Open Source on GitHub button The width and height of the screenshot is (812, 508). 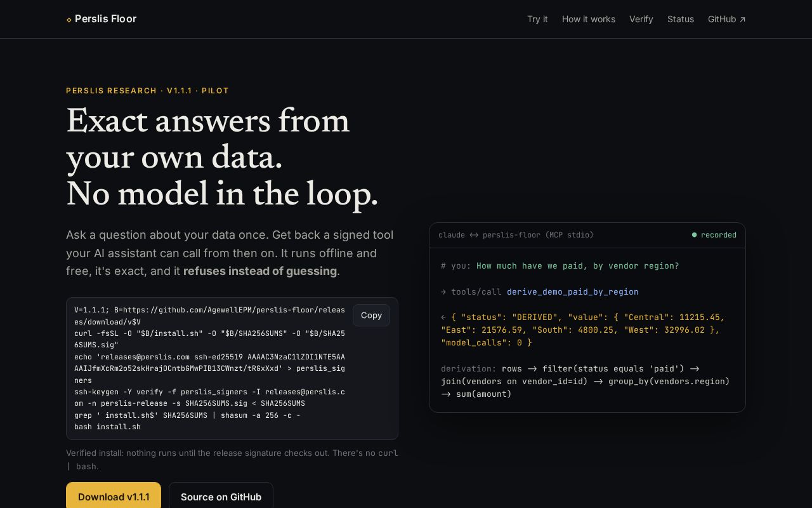(221, 497)
